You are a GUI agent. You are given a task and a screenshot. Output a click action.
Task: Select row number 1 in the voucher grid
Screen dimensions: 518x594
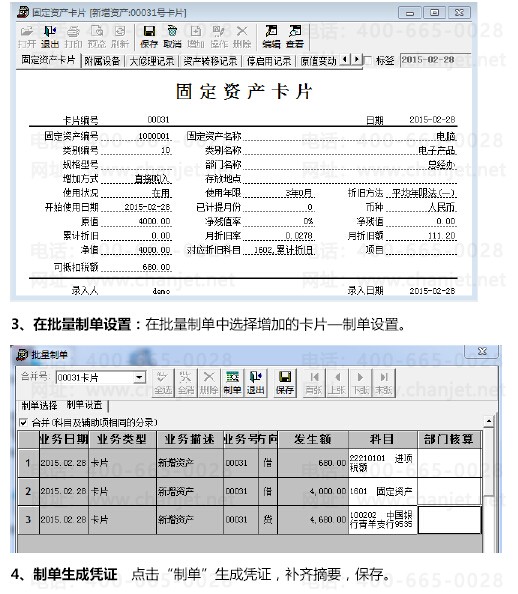(x=28, y=463)
